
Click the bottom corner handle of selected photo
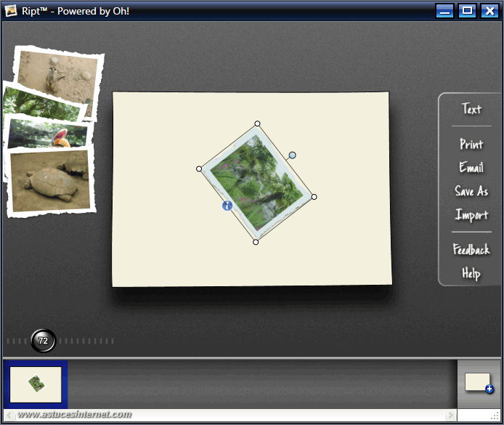[256, 242]
